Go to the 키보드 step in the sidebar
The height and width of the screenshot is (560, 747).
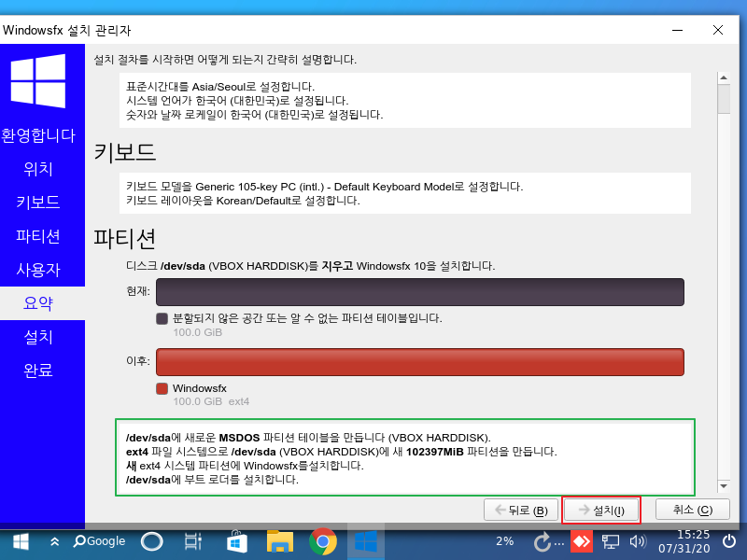point(38,202)
